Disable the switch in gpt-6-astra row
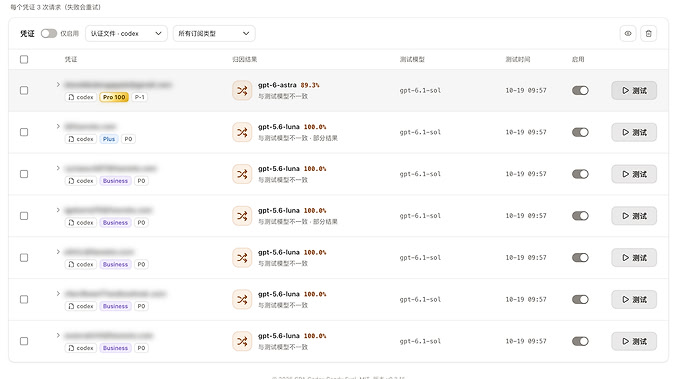This screenshot has height=379, width=690. [580, 90]
